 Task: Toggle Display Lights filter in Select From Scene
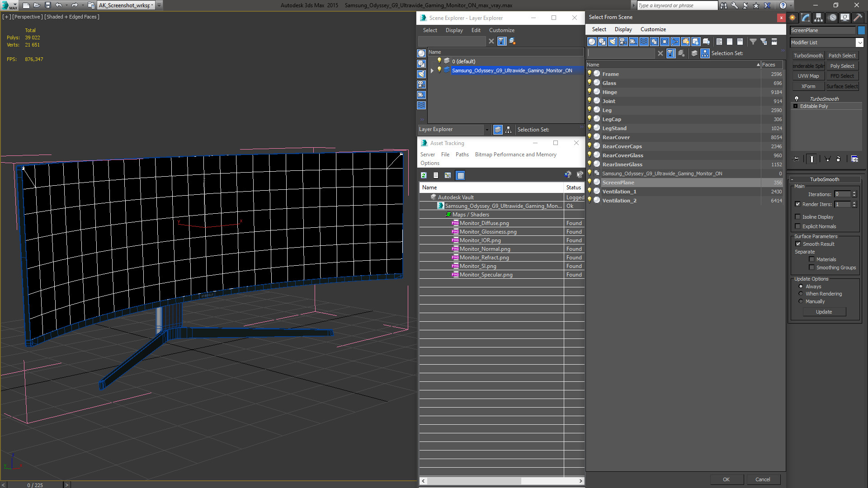pos(613,42)
